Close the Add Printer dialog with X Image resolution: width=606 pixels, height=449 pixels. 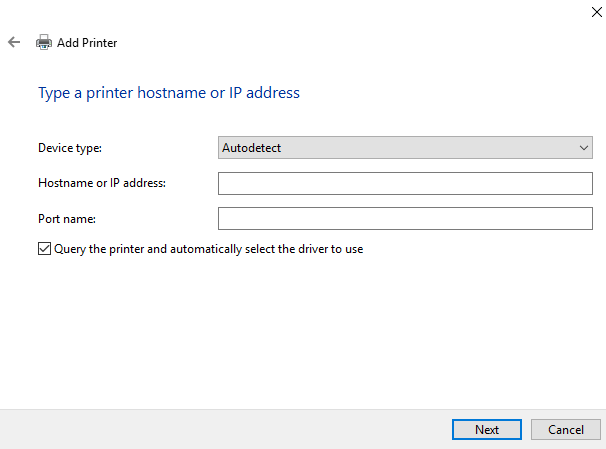(x=596, y=12)
